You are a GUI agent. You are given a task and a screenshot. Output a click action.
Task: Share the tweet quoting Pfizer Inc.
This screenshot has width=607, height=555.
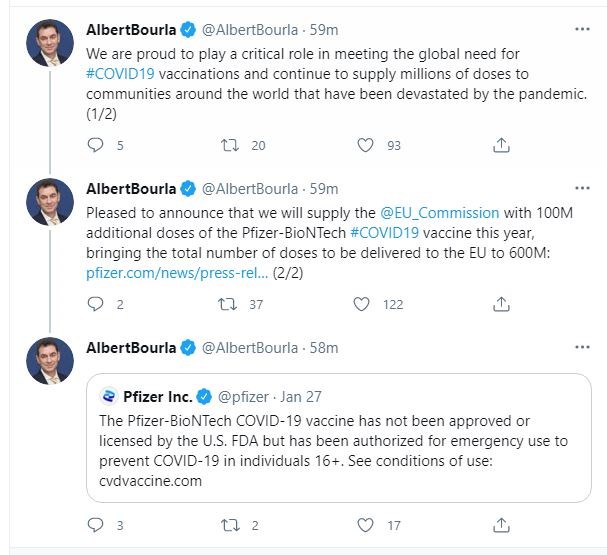pos(501,524)
